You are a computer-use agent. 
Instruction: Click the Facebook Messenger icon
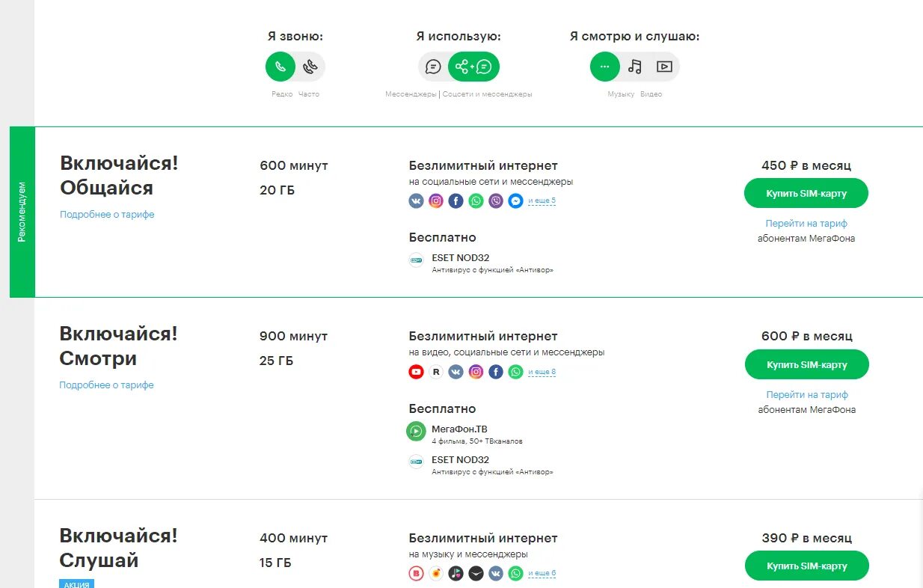click(515, 201)
